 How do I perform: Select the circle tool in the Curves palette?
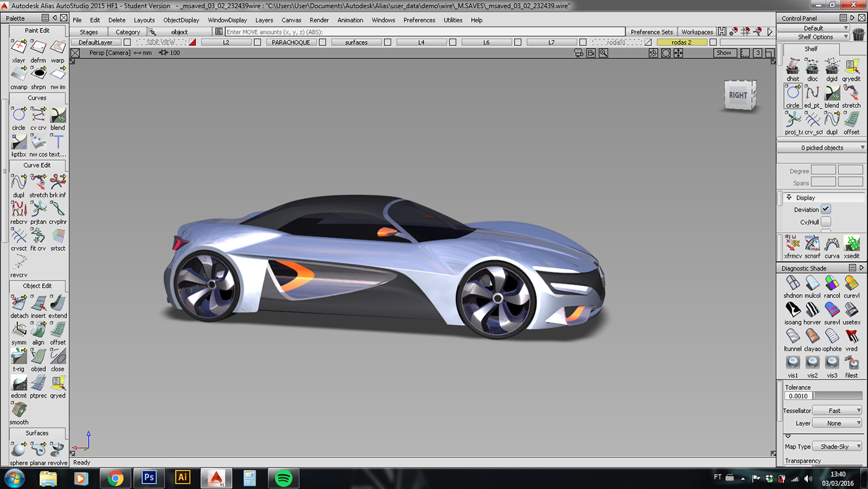click(19, 114)
